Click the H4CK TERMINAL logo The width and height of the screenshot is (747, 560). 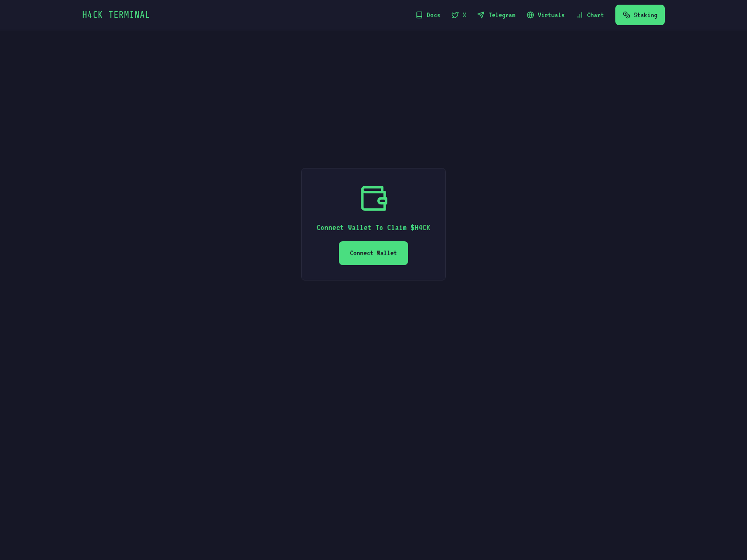tap(116, 14)
